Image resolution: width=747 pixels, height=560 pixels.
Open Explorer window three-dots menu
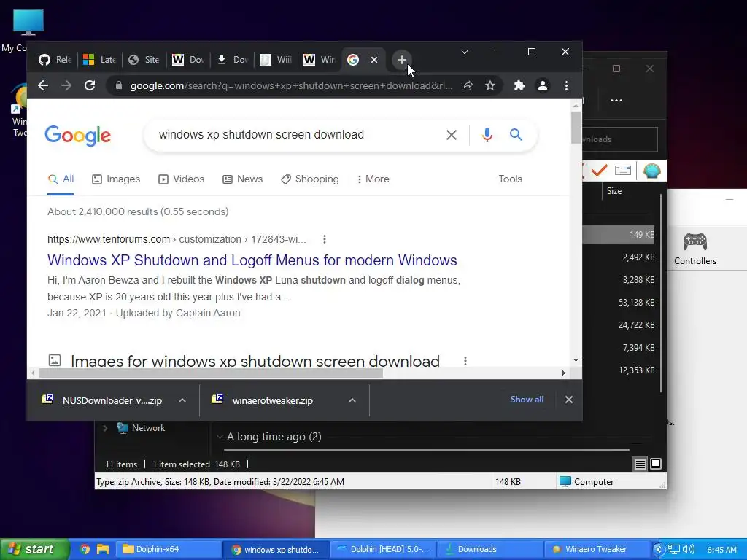(x=616, y=101)
